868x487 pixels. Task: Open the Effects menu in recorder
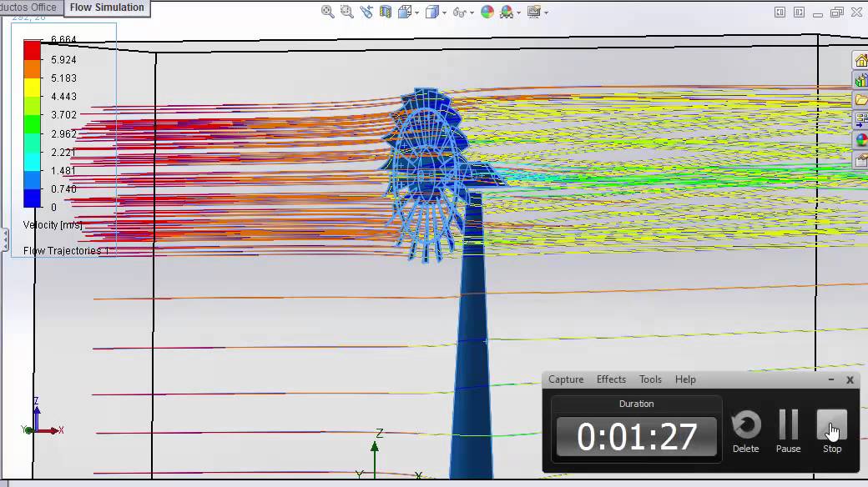pos(611,379)
